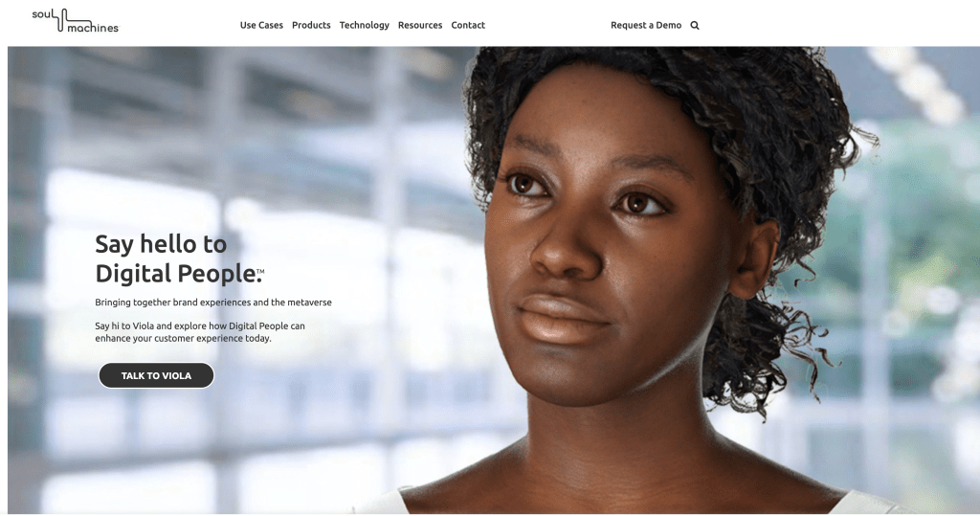This screenshot has height=516, width=980.
Task: Select the Request a Demo link
Action: (646, 25)
